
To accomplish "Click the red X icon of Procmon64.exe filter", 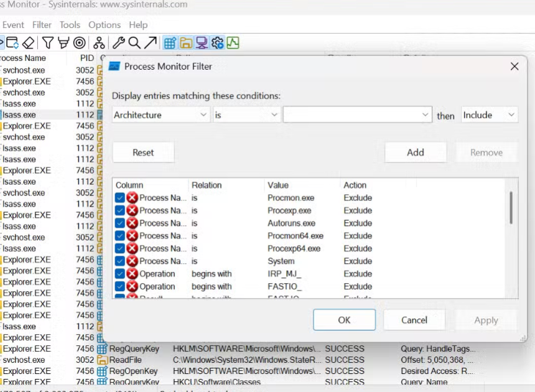I will [x=132, y=236].
